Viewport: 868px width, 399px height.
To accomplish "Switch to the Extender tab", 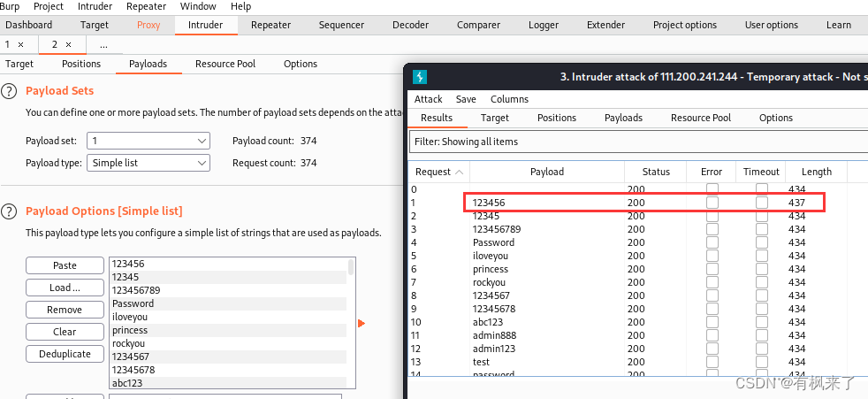I will click(605, 25).
